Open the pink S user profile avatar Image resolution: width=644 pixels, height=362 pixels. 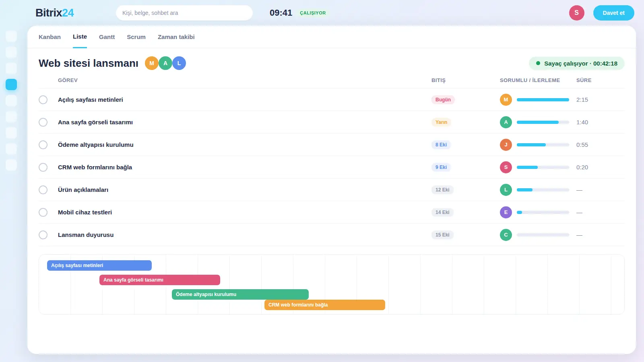(576, 13)
